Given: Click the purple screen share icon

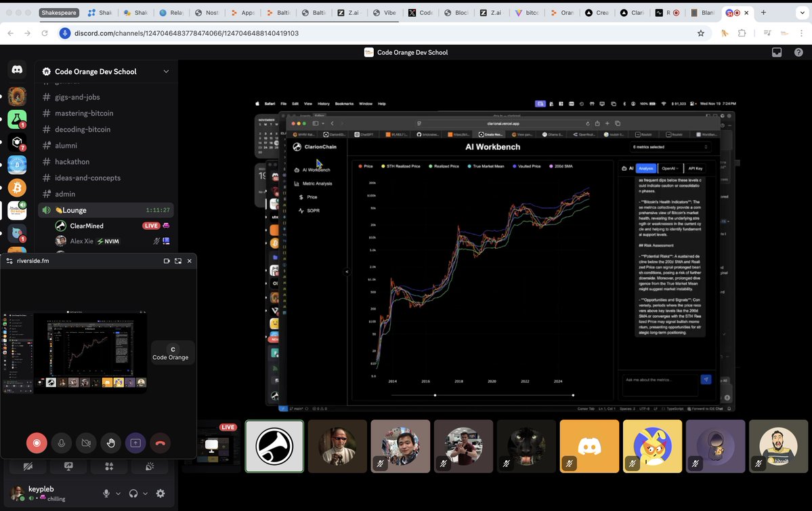Looking at the screenshot, I should pos(135,443).
